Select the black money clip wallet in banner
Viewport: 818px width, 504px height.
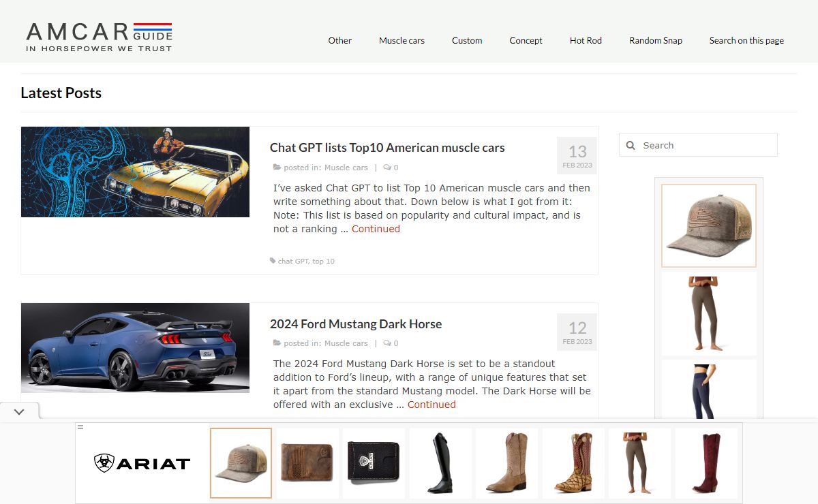click(374, 463)
